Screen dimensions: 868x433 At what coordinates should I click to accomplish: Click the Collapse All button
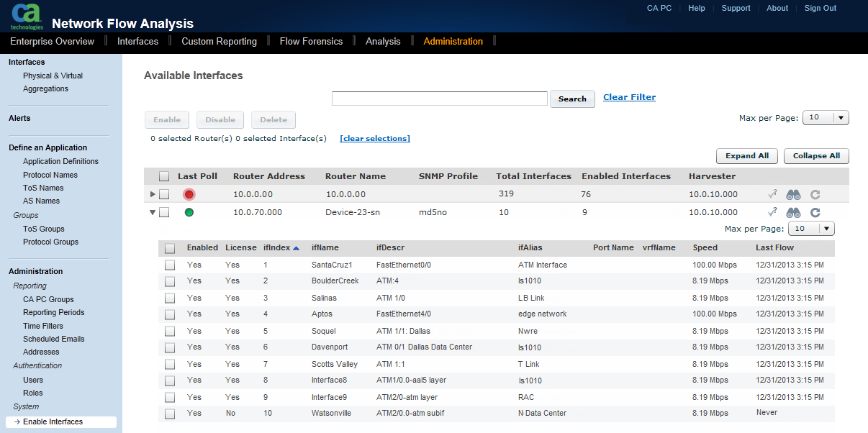(816, 156)
